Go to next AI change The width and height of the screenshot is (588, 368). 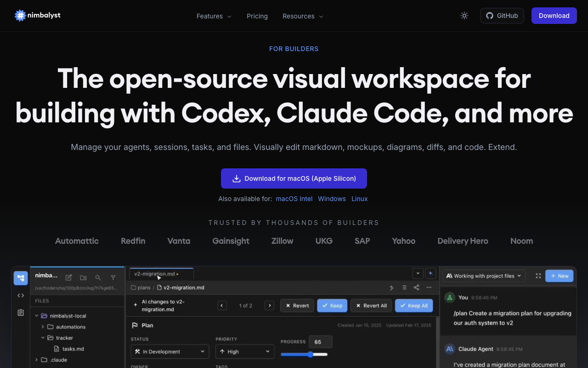tap(270, 305)
